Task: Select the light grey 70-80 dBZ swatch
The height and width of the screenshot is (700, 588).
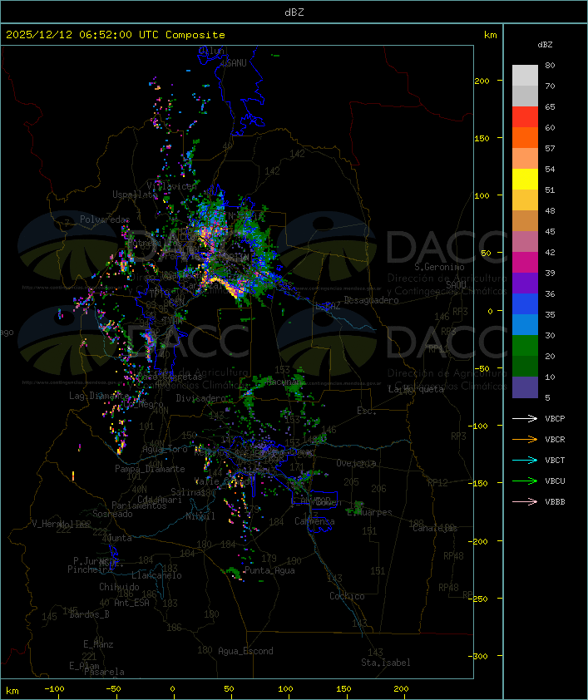Action: pos(525,76)
